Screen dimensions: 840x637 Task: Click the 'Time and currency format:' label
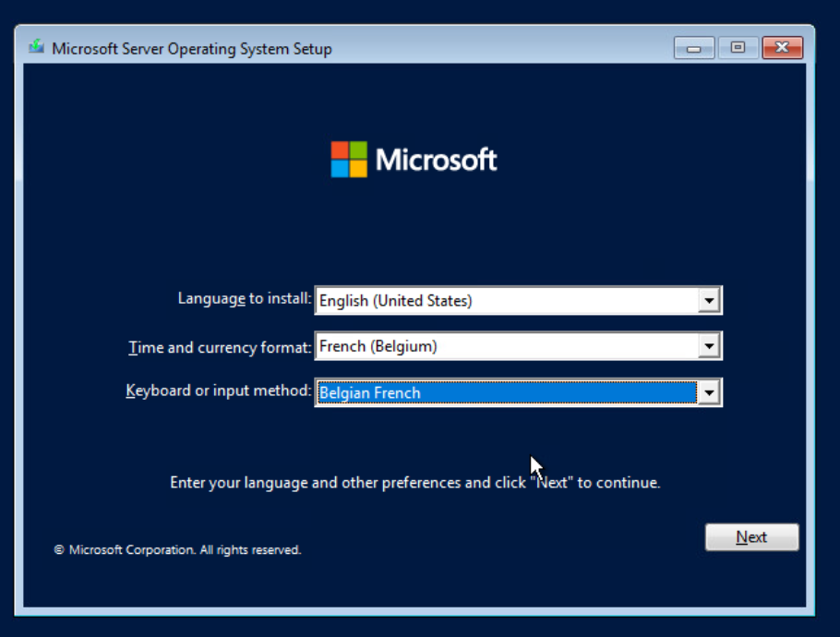click(220, 348)
